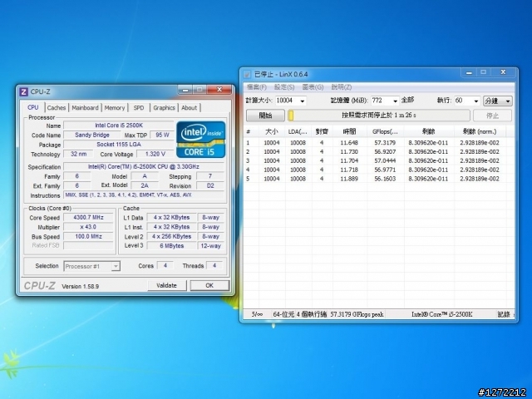Click the 57.3179 GFlops peak status entry
Screen dimensions: 532x399
pyautogui.click(x=357, y=314)
